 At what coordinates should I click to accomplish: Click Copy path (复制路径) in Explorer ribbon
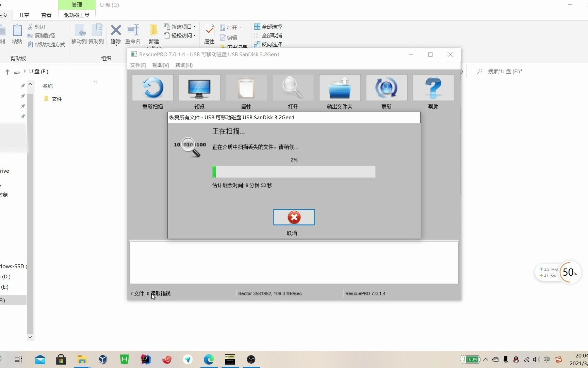(42, 35)
